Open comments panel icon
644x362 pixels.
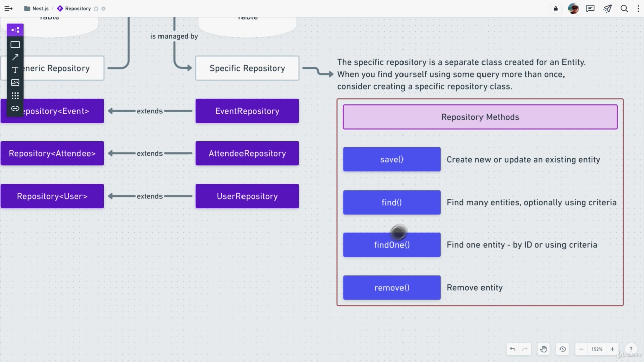[x=590, y=9]
